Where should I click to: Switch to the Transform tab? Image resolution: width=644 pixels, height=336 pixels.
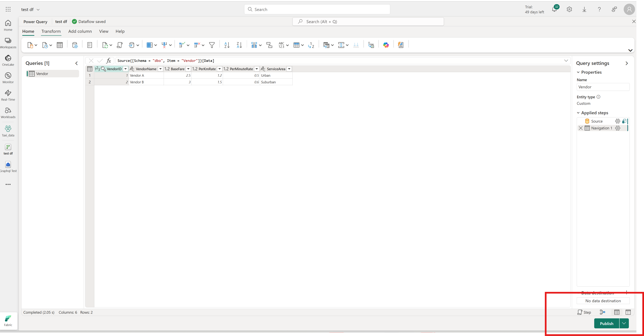[51, 31]
